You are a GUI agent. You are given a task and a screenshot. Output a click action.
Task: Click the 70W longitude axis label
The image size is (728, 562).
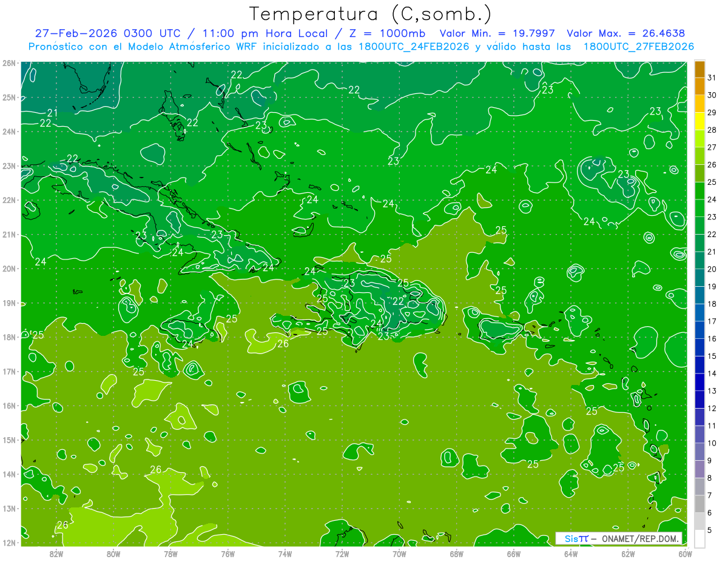pos(399,554)
